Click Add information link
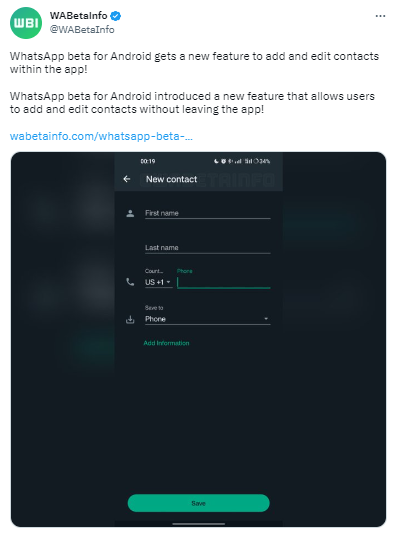The height and width of the screenshot is (533, 394). [x=166, y=343]
